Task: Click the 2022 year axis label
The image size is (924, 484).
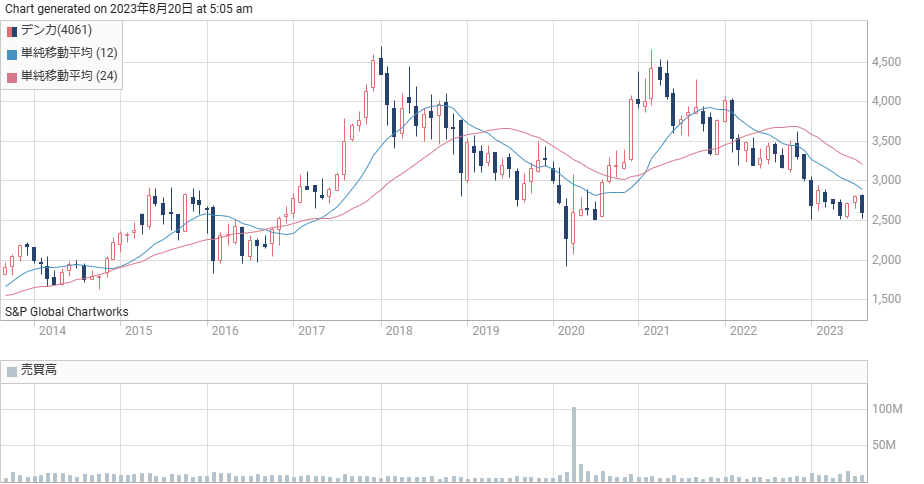Action: [743, 331]
